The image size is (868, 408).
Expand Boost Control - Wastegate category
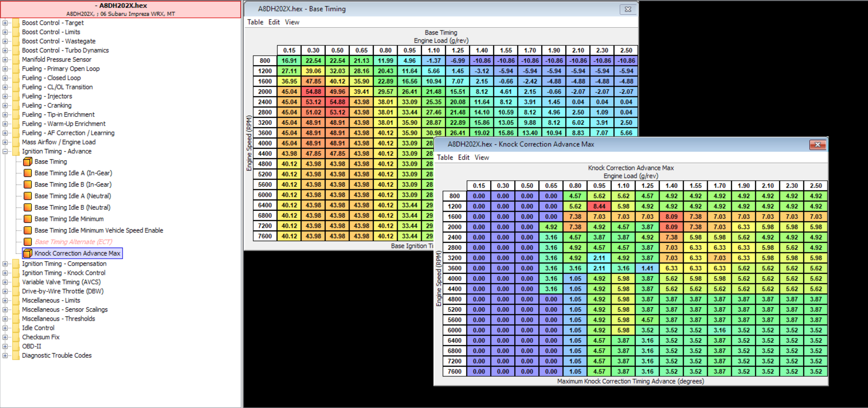click(5, 41)
